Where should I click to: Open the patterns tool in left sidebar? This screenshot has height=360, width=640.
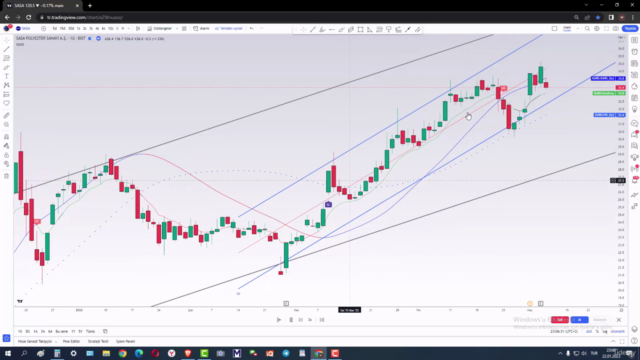[x=7, y=85]
